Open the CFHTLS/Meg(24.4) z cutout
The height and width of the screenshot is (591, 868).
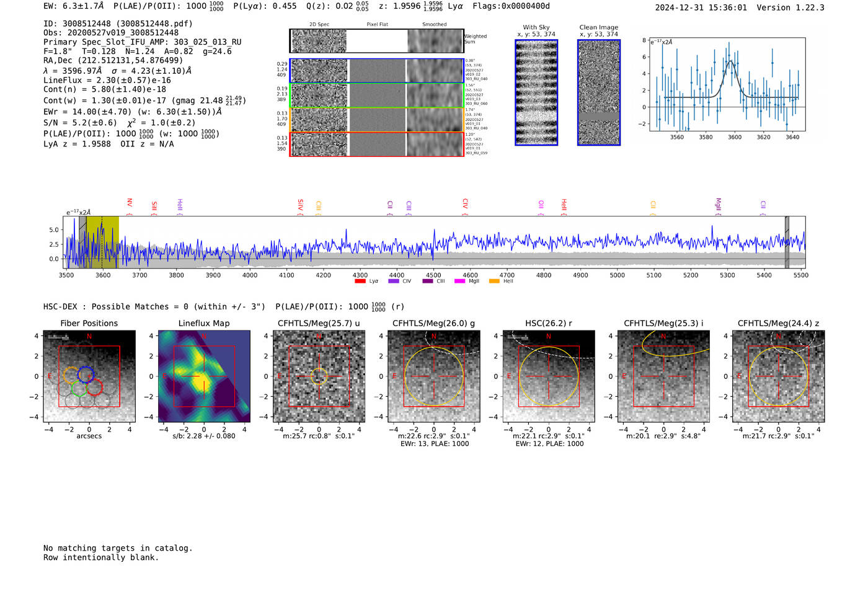pyautogui.click(x=778, y=376)
